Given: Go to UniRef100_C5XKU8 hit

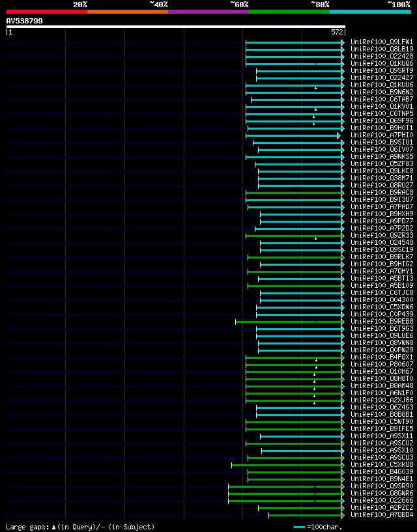Looking at the screenshot, I should 382,464.
